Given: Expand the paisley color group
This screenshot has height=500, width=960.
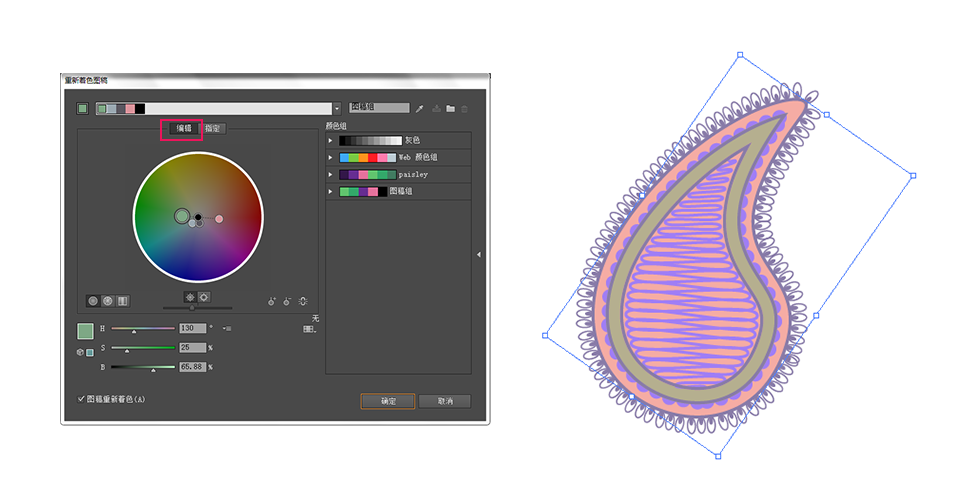Looking at the screenshot, I should coord(331,174).
